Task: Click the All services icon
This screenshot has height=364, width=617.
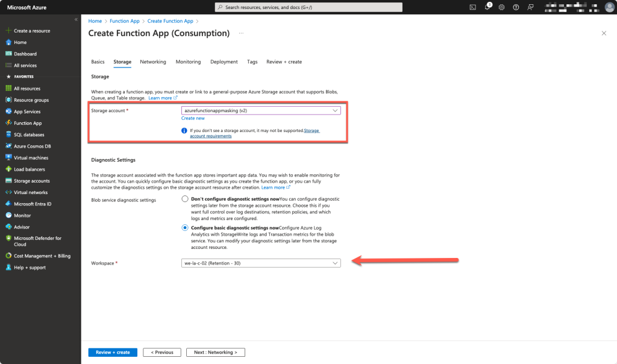Action: 8,65
